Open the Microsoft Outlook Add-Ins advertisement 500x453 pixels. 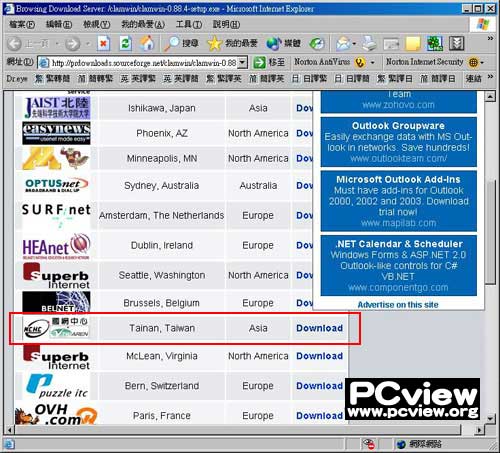click(398, 201)
